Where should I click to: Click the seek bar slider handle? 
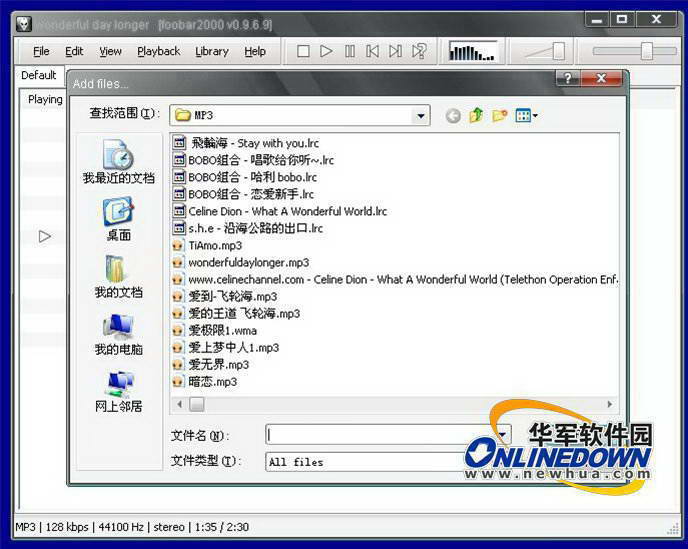(x=647, y=51)
